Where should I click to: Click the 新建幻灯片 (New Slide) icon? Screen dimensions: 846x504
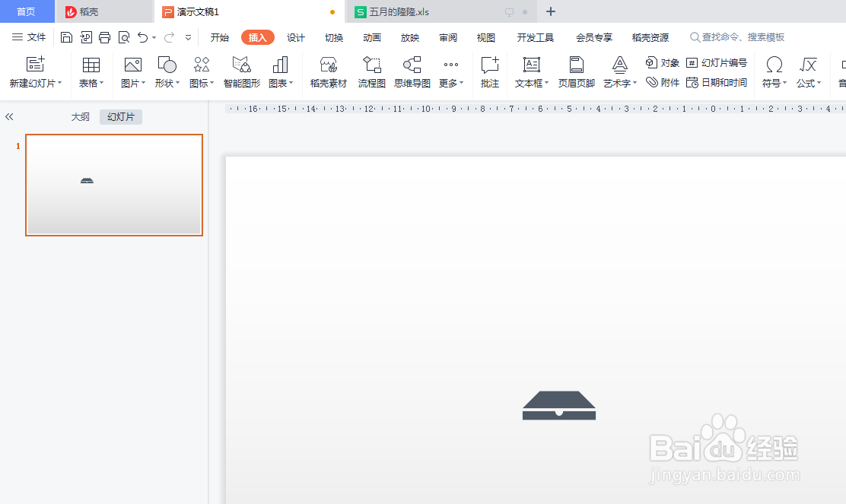(x=35, y=72)
